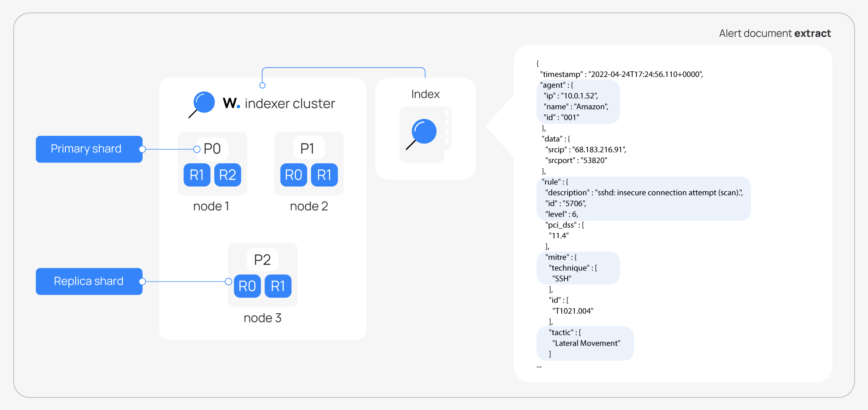The width and height of the screenshot is (868, 410).
Task: Click the Primary shard label button
Action: point(89,149)
